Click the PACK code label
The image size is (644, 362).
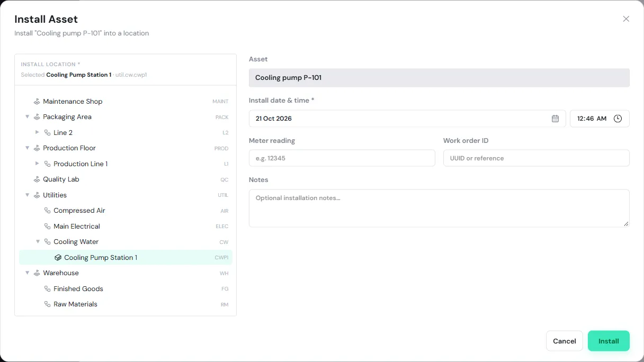(222, 117)
